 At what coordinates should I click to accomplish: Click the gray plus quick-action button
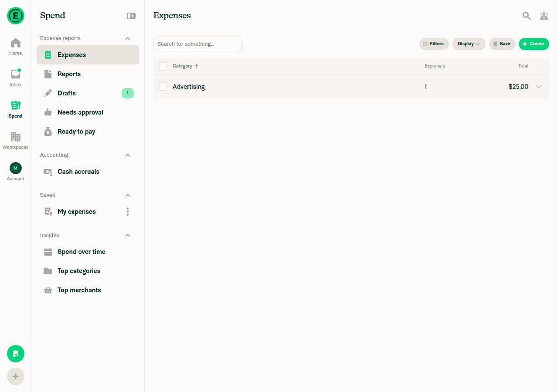coord(16,376)
